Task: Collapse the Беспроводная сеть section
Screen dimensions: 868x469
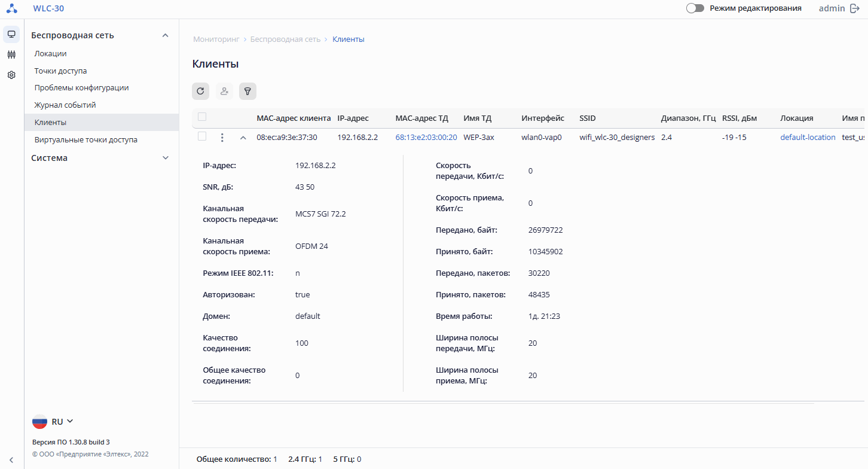Action: tap(166, 35)
